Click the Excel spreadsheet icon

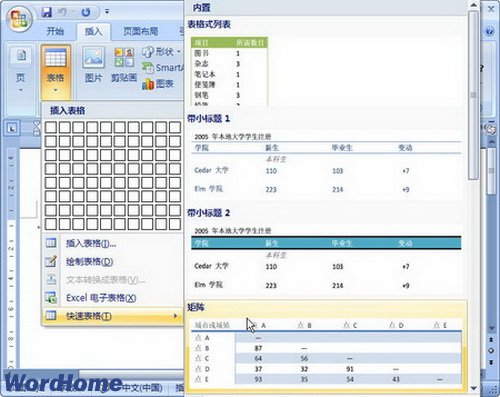click(51, 297)
